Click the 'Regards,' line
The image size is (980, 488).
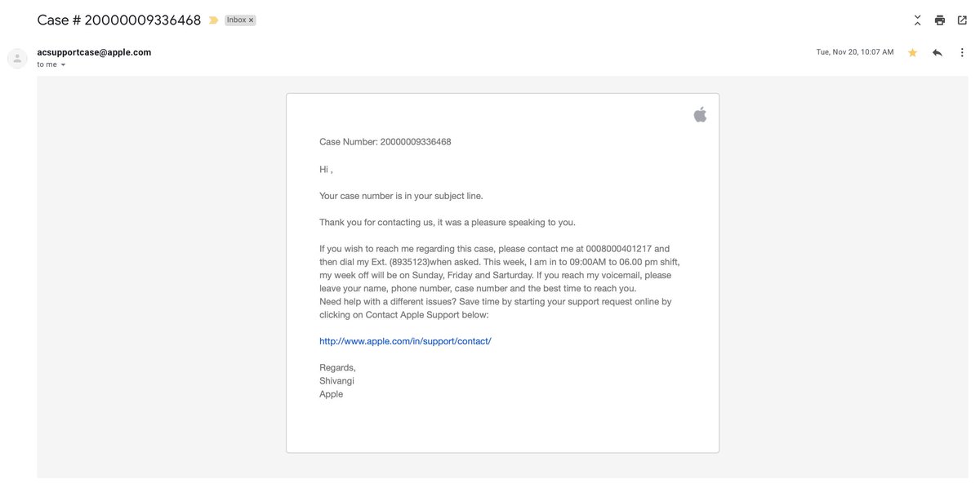(337, 368)
